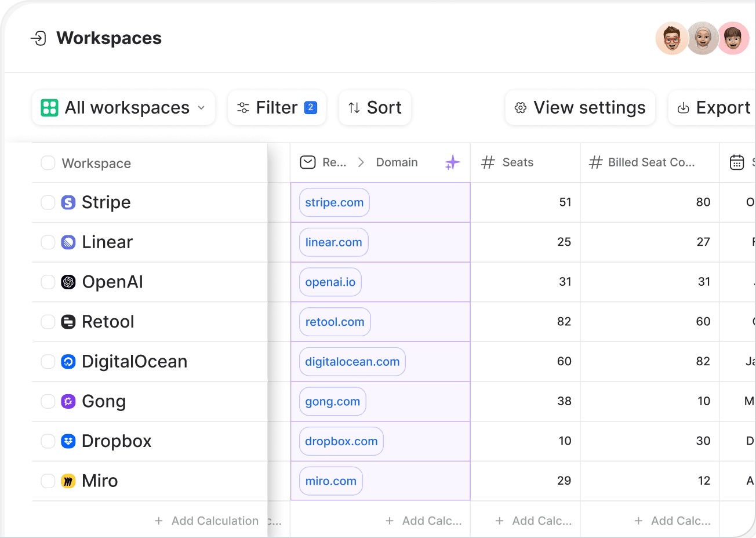Image resolution: width=756 pixels, height=538 pixels.
Task: Click the sidebar expand arrow icon beside Workspaces
Action: pos(38,38)
